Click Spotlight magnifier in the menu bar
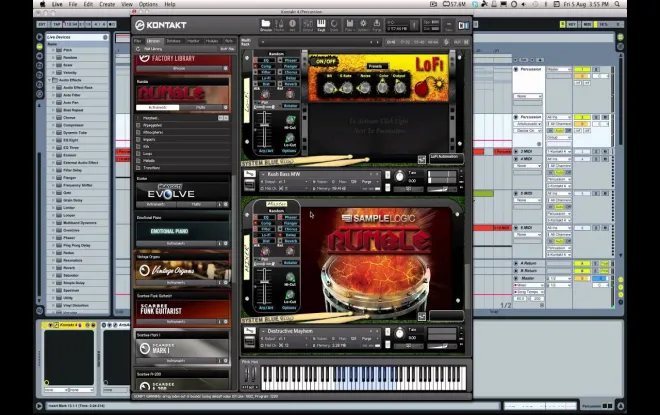This screenshot has width=660, height=415. (x=617, y=4)
